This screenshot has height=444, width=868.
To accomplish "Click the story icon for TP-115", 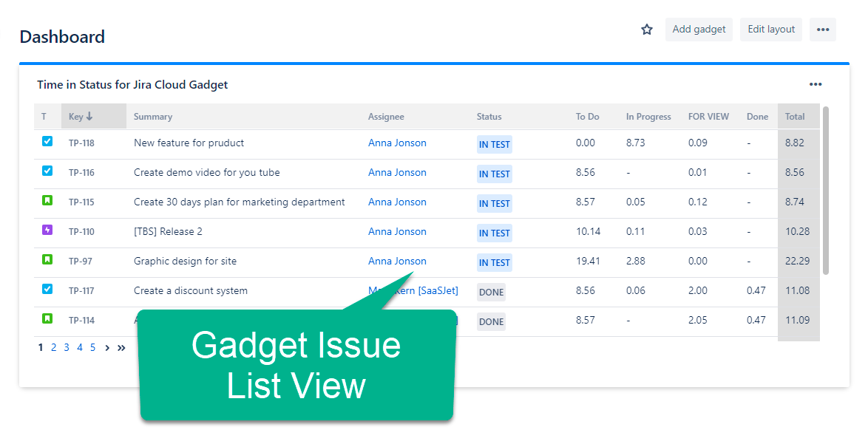I will pyautogui.click(x=47, y=201).
